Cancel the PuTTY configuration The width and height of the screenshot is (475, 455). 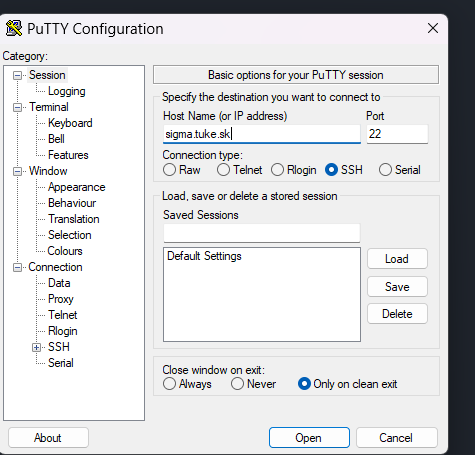[397, 438]
